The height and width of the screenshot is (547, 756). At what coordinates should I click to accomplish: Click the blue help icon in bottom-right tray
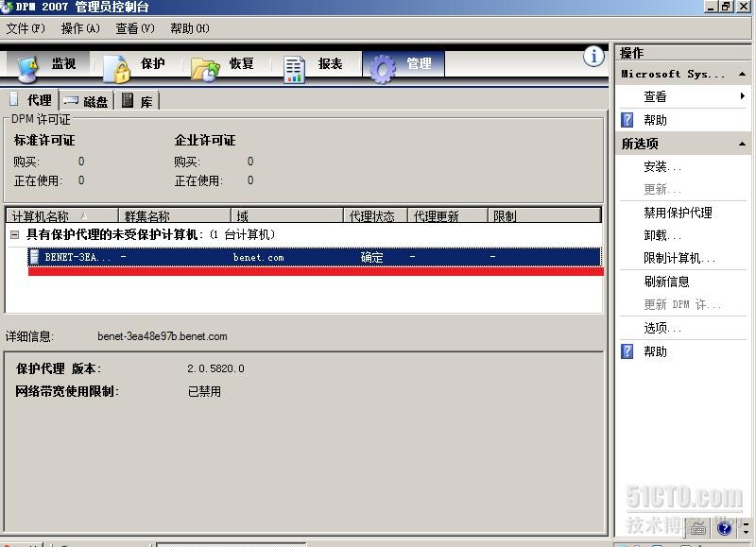click(x=724, y=528)
